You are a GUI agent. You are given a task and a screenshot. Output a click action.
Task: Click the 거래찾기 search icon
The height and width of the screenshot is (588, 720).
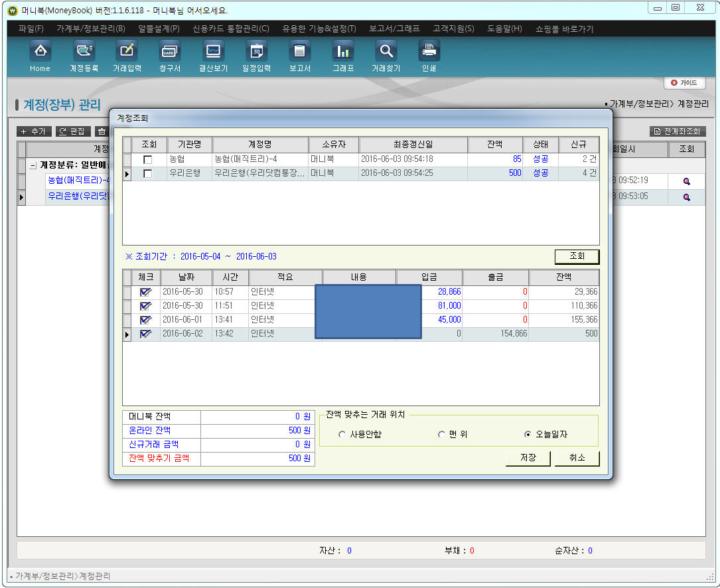pyautogui.click(x=386, y=52)
